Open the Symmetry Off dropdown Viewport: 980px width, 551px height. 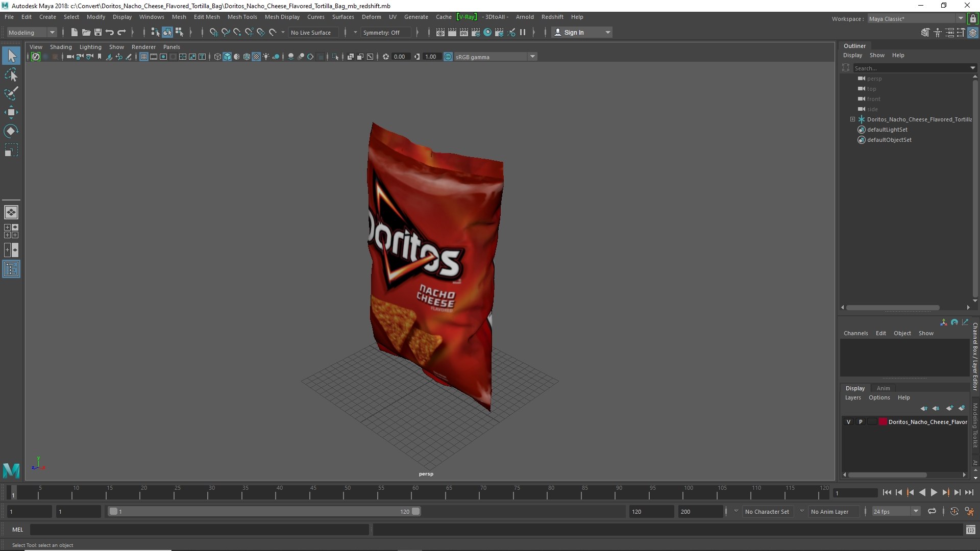[x=385, y=32]
